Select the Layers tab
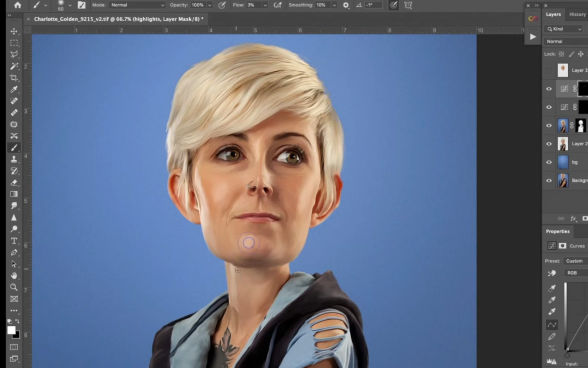This screenshot has width=588, height=368. [x=553, y=14]
